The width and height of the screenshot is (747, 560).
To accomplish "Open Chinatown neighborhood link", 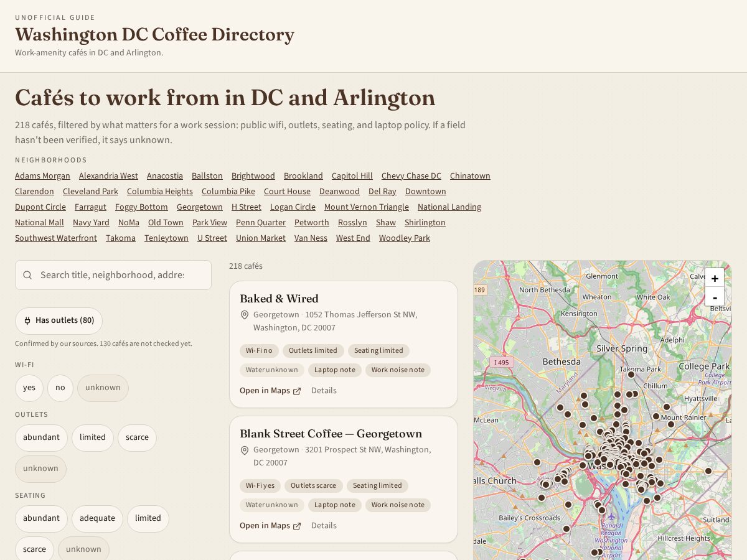I will 470,176.
